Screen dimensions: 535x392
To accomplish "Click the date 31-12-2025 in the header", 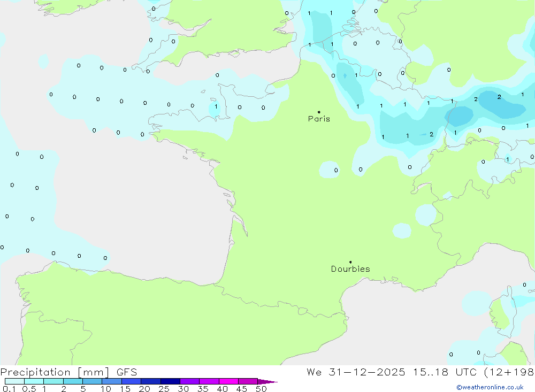I will (367, 372).
